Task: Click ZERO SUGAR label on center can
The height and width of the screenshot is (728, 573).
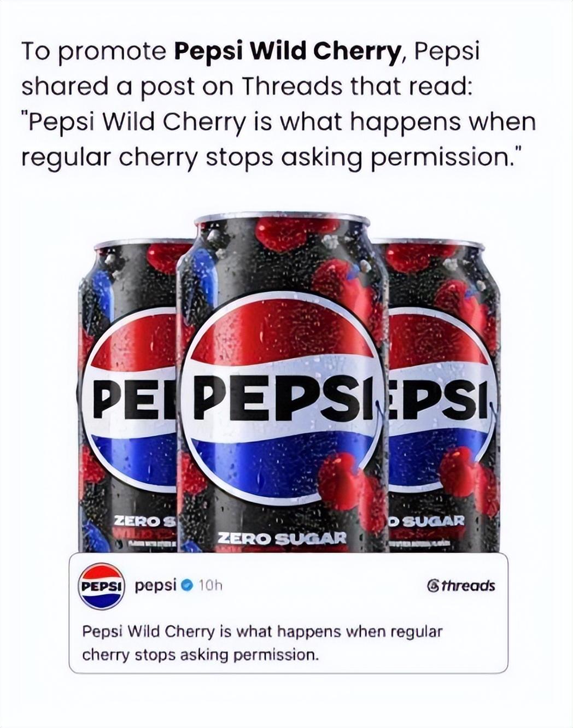Action: click(283, 538)
